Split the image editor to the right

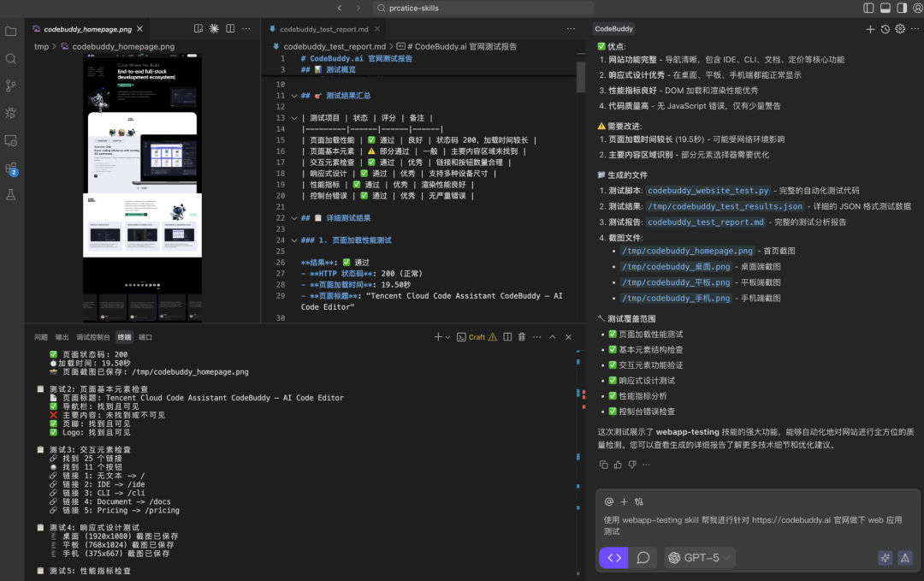point(230,28)
